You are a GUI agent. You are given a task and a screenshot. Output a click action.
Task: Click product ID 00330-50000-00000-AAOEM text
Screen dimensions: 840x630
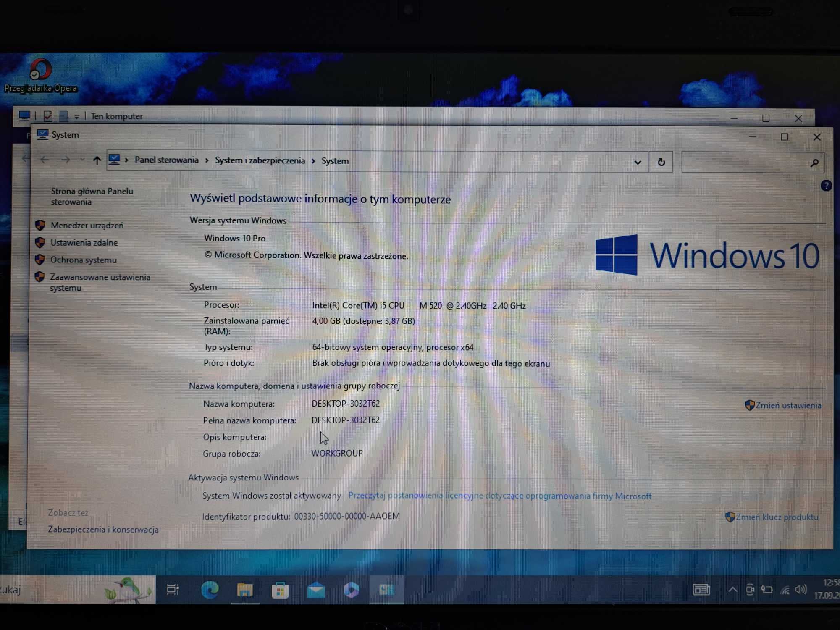(347, 516)
